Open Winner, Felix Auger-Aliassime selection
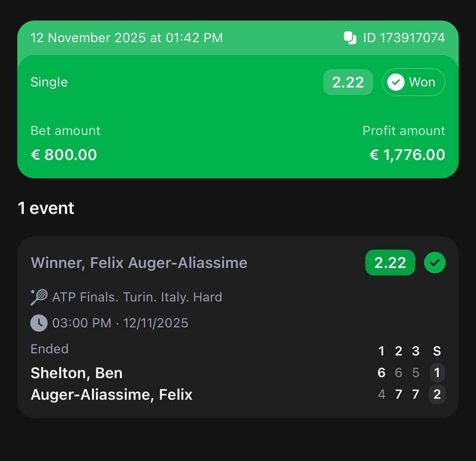 click(x=139, y=263)
